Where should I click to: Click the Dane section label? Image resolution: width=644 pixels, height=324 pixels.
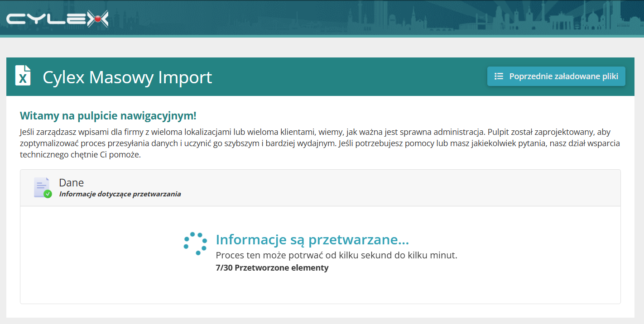(72, 183)
